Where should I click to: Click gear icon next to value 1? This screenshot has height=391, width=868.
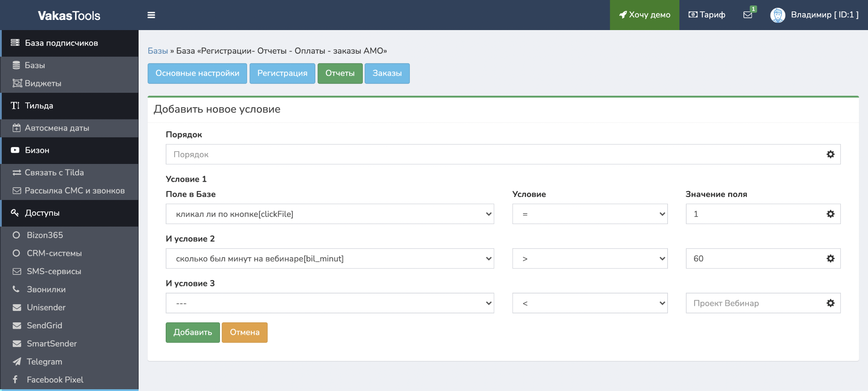(x=830, y=214)
